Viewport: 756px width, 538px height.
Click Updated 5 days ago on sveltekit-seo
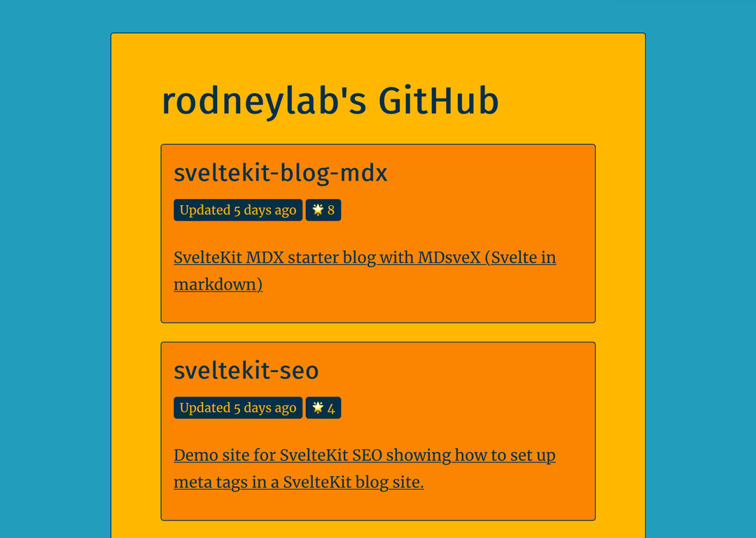[x=238, y=408]
